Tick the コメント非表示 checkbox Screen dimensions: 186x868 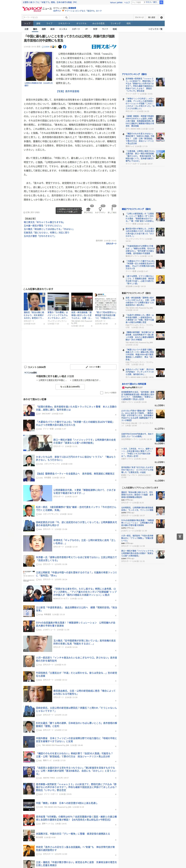point(102,393)
